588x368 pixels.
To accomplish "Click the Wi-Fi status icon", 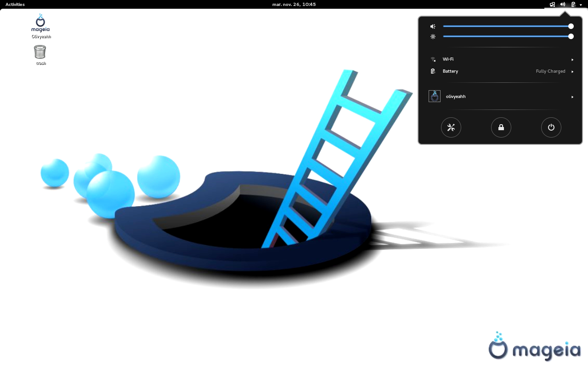I will point(433,59).
